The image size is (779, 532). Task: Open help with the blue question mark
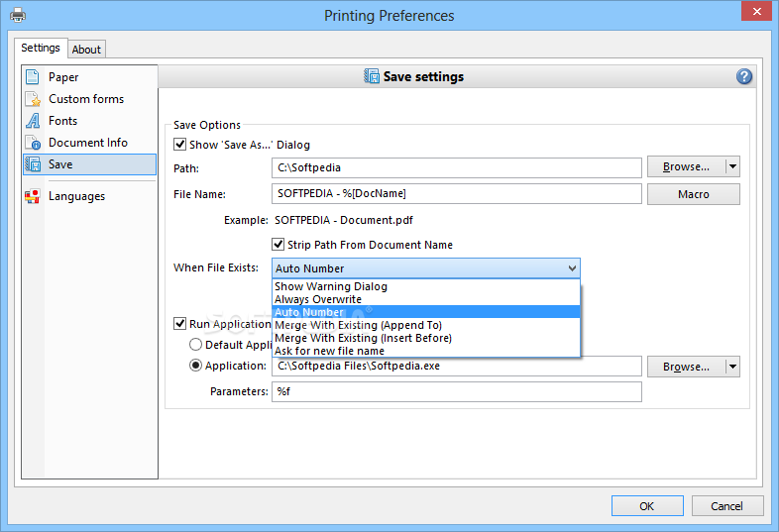pyautogui.click(x=743, y=76)
